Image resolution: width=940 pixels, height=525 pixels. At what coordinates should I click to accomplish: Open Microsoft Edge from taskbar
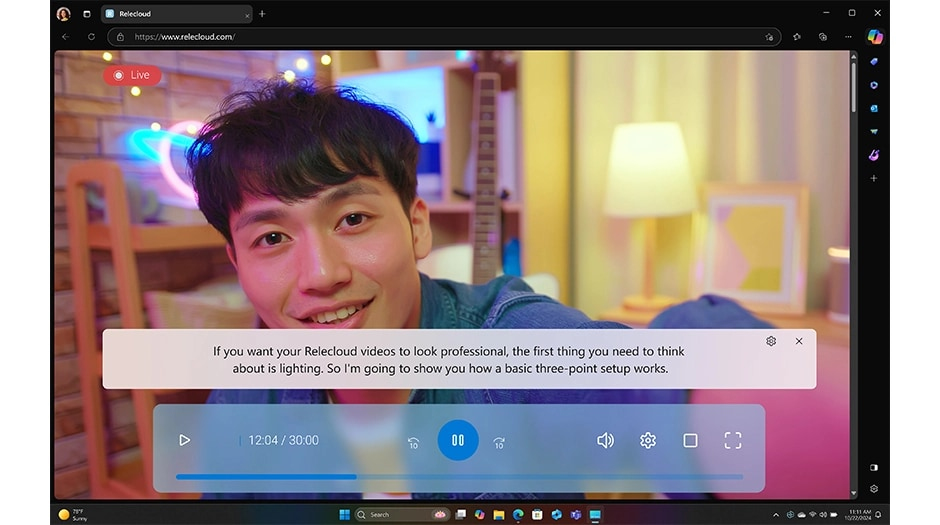518,515
